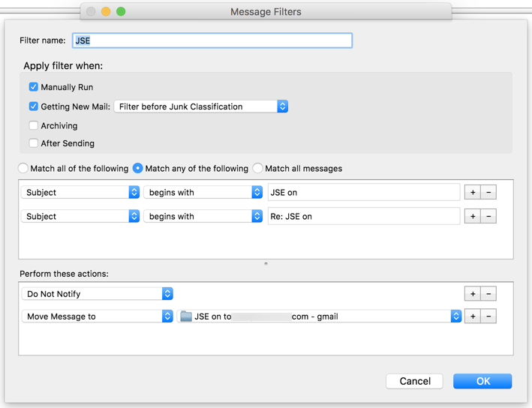The height and width of the screenshot is (408, 532).
Task: Select Match all messages option
Action: (257, 168)
